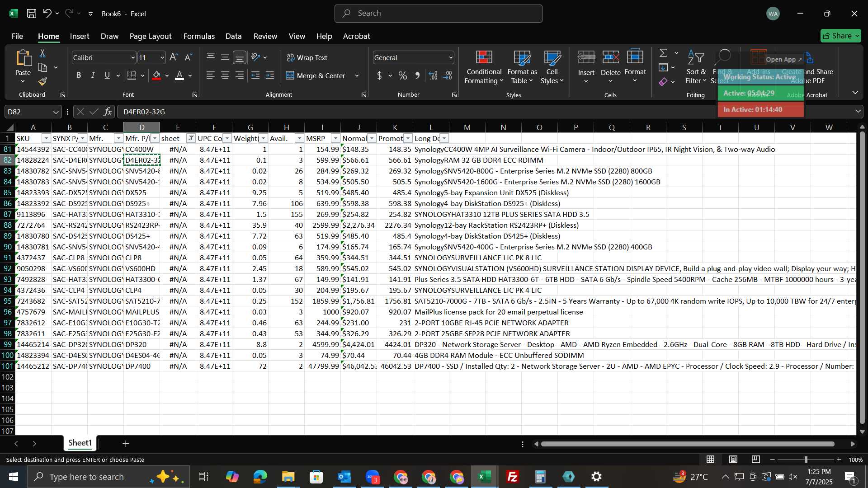Open the MSRP column filter dropdown
Viewport: 868px width, 488px height.
tap(335, 138)
